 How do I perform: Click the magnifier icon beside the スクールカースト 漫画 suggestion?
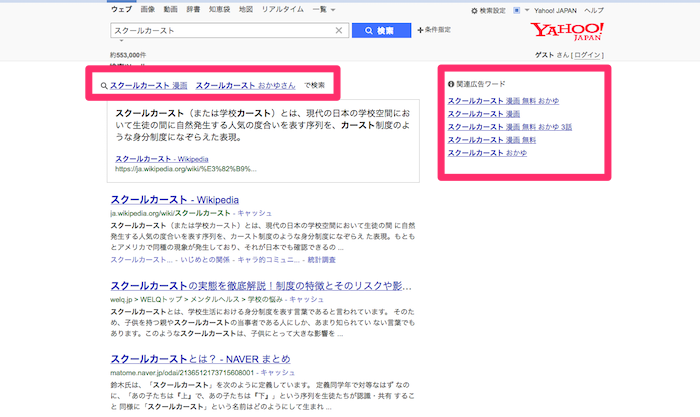[104, 87]
